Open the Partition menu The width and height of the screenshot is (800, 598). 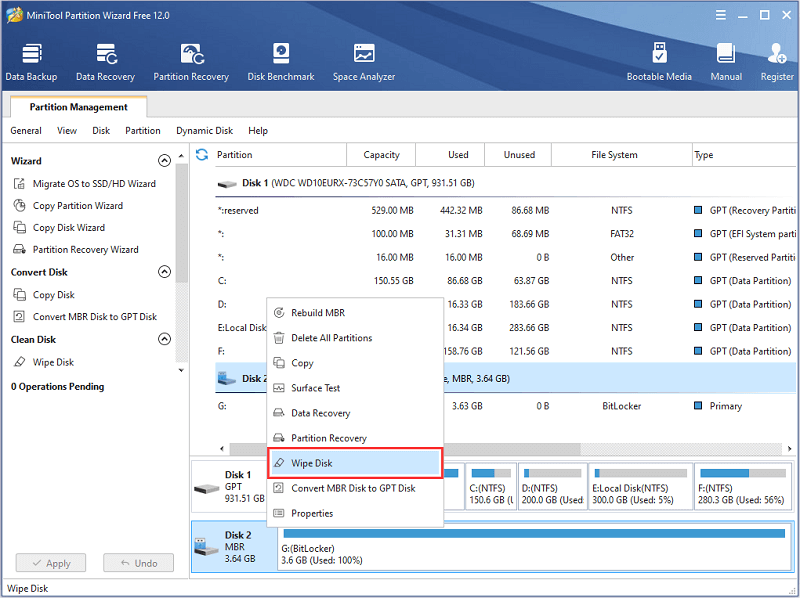[143, 131]
